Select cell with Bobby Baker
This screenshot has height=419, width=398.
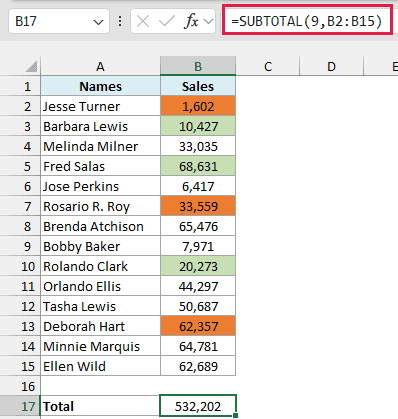[x=100, y=246]
